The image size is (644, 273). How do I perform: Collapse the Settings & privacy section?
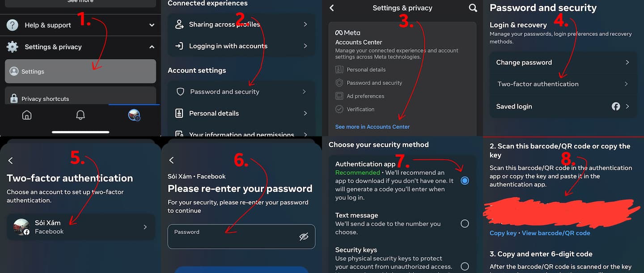[151, 46]
